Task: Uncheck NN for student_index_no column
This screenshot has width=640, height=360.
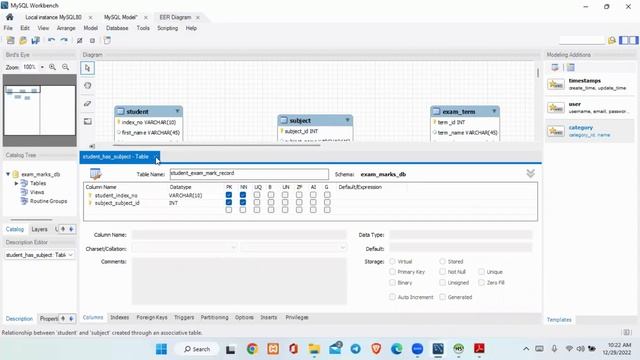Action: [x=243, y=195]
